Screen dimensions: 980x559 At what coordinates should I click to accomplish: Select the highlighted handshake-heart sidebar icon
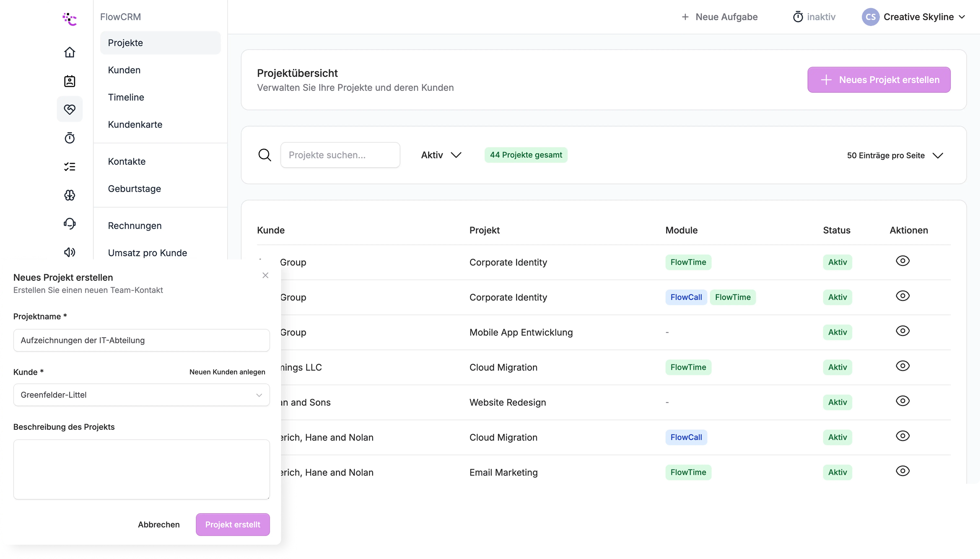pyautogui.click(x=70, y=109)
